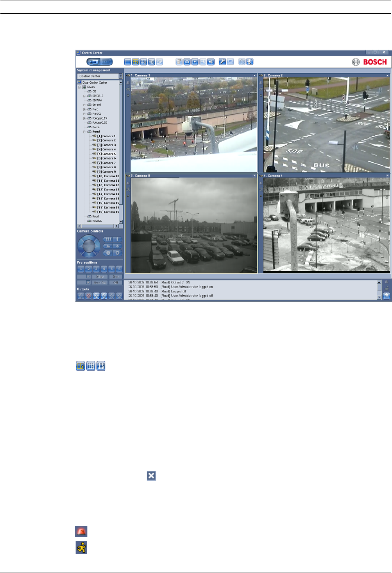392x573 pixels.
Task: Toggle Output 5 relay
Action: pos(112,296)
